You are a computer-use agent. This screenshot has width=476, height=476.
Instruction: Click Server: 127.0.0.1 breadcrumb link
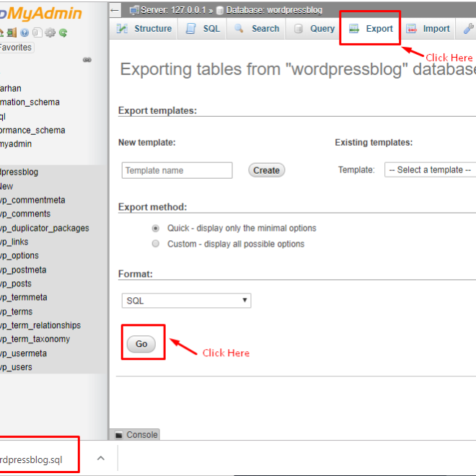click(173, 10)
